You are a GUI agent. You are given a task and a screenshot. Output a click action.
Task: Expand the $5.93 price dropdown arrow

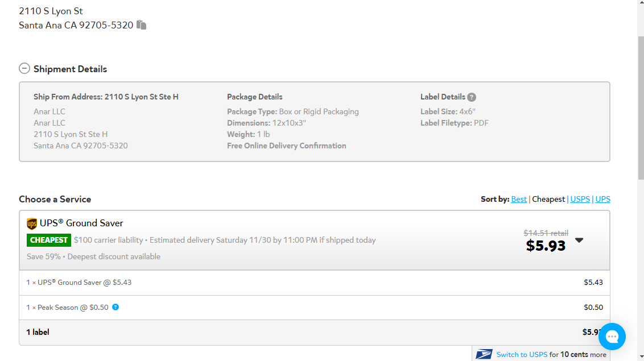tap(579, 240)
